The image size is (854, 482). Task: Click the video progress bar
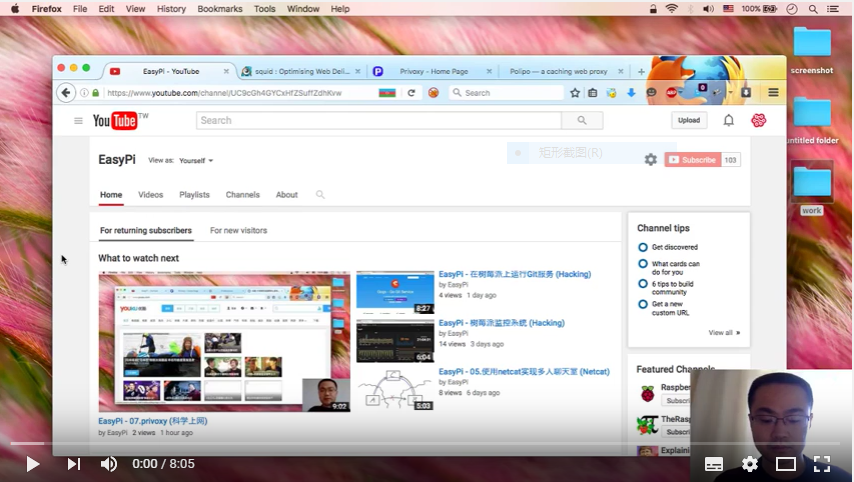[427, 443]
